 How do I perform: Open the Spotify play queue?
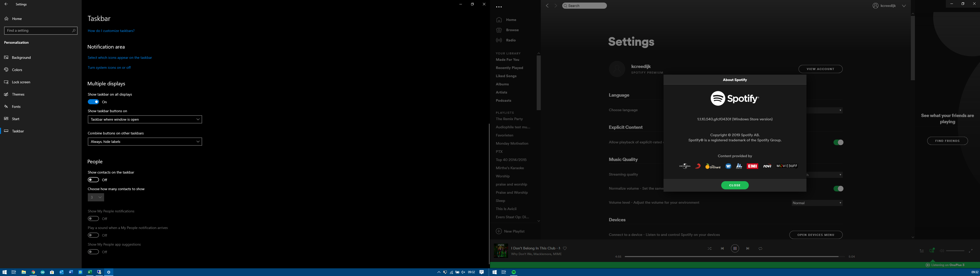click(922, 251)
